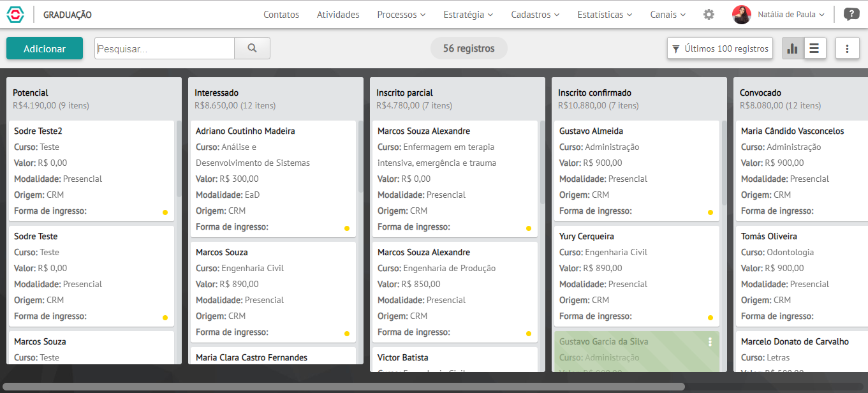Click the CRM logo icon
This screenshot has width=868, height=393.
15,15
